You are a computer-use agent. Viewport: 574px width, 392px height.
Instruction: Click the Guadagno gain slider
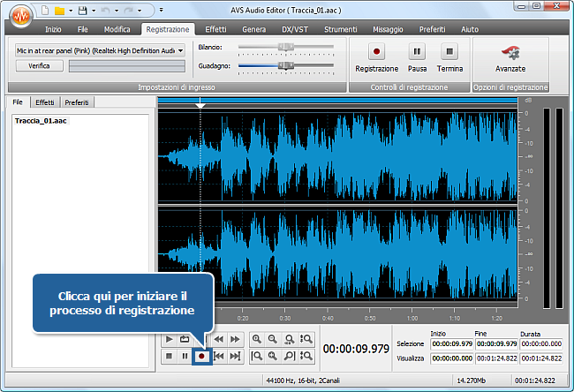point(286,64)
